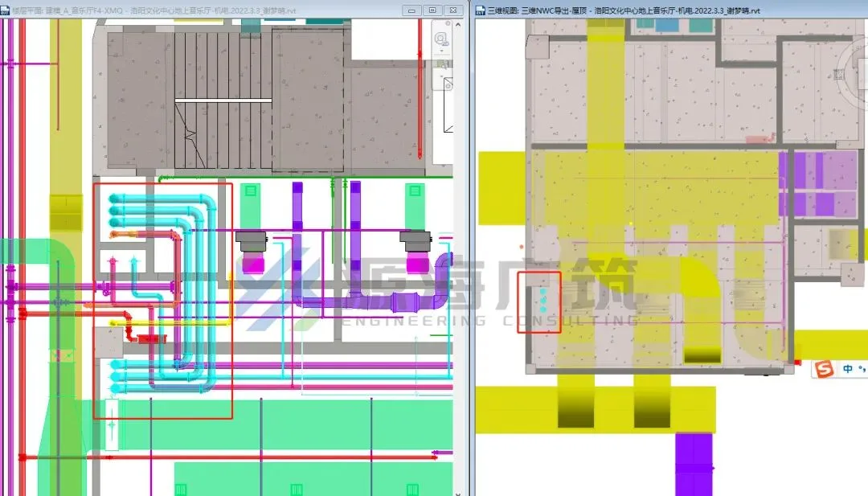This screenshot has width=868, height=496.
Task: Click the floor plan view's title bar document icon
Action: [x=5, y=10]
